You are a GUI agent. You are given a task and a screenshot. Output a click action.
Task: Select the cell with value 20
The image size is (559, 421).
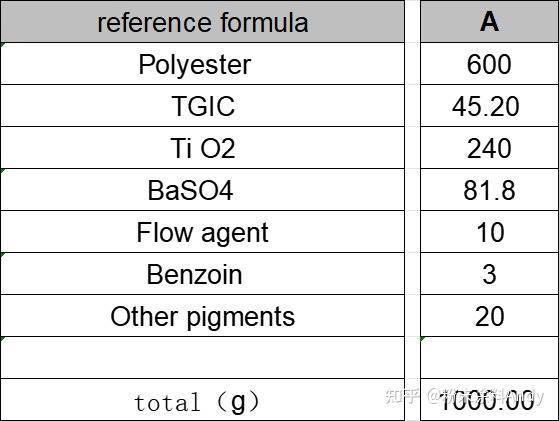tap(489, 316)
